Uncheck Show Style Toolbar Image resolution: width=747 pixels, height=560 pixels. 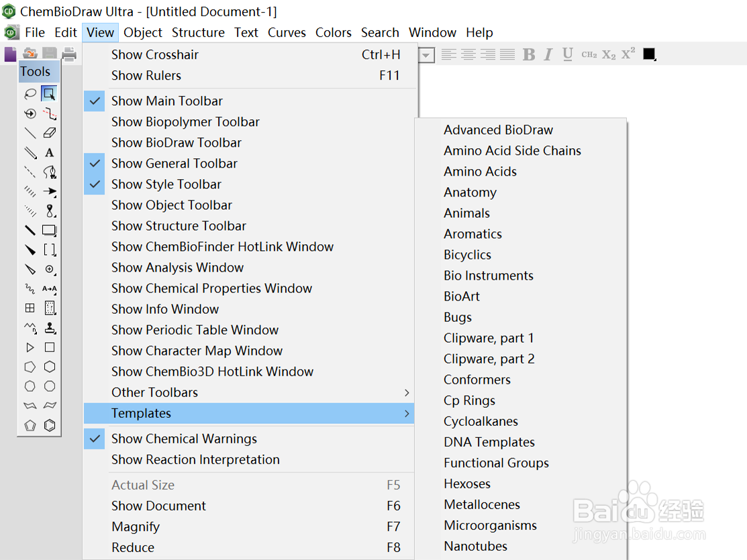[x=250, y=184]
